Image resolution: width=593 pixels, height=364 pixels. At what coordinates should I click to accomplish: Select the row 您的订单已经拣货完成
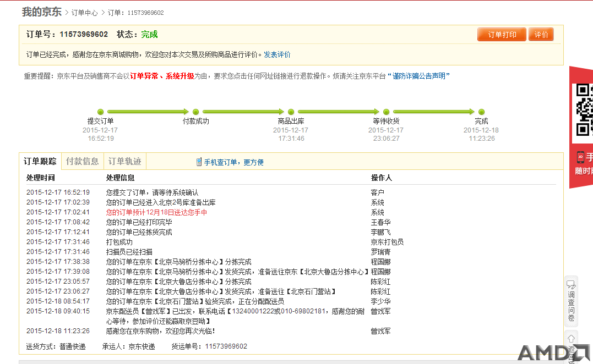pyautogui.click(x=139, y=232)
